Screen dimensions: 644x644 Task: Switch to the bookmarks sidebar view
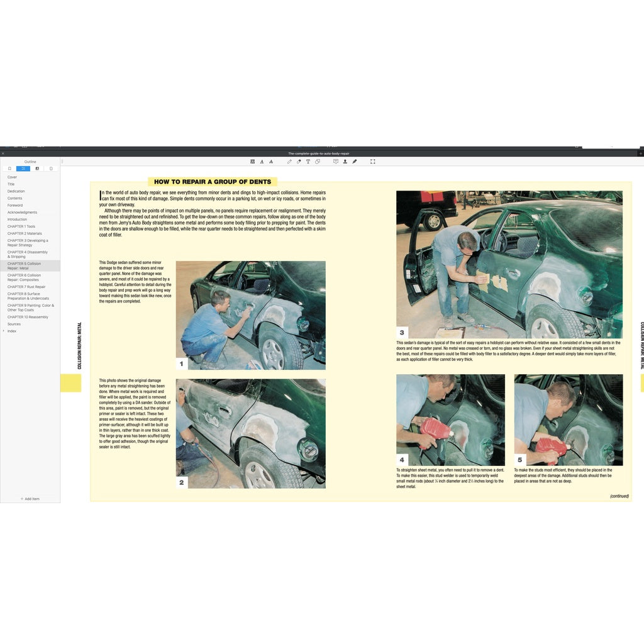coord(10,168)
